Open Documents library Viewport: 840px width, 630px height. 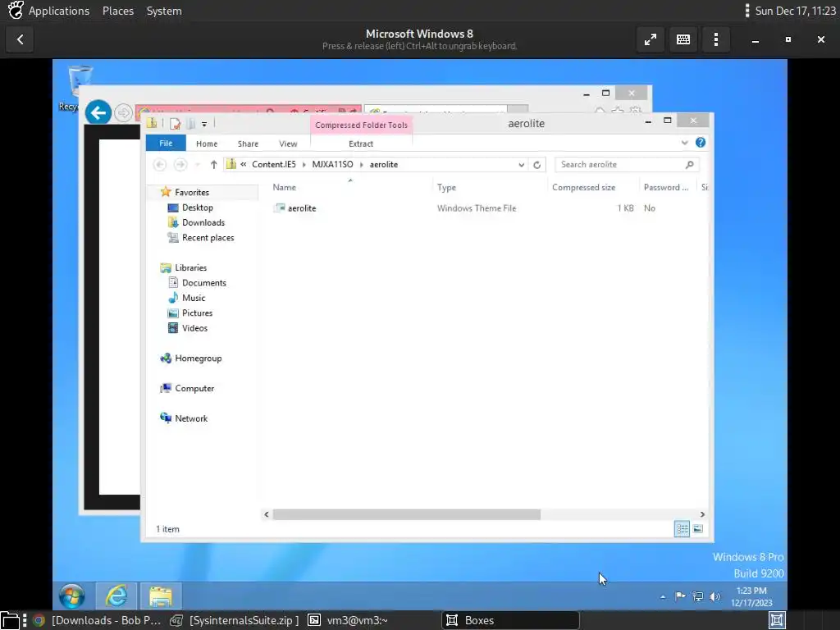203,283
